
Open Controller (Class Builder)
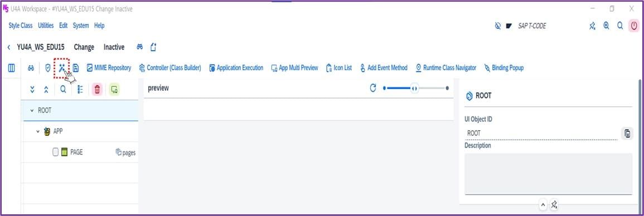tap(170, 68)
